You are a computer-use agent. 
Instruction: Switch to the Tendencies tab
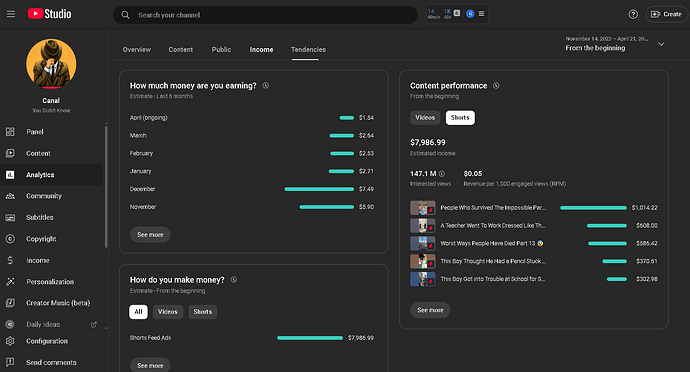[308, 50]
